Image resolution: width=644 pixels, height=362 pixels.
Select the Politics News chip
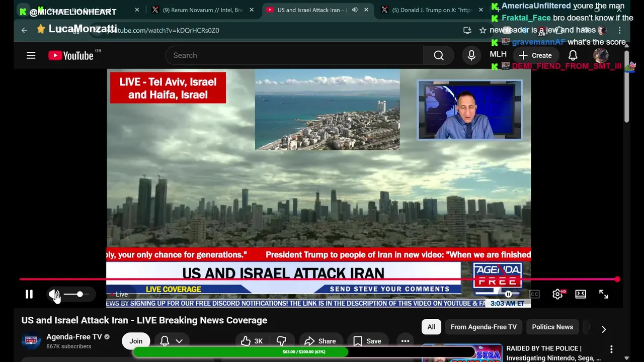tap(552, 327)
